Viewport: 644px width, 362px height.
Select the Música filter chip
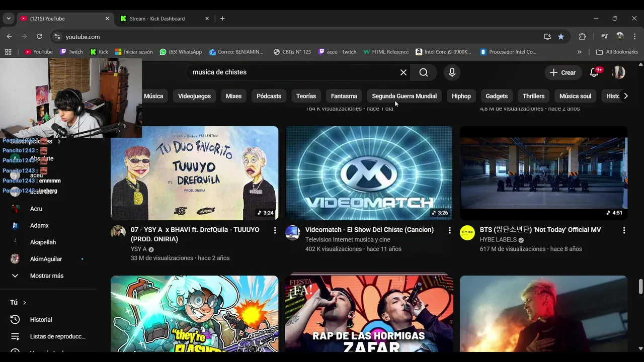coord(153,96)
